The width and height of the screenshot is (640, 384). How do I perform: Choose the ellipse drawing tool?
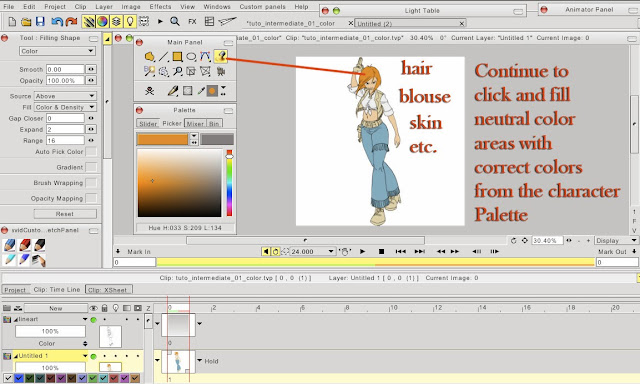pyautogui.click(x=191, y=57)
